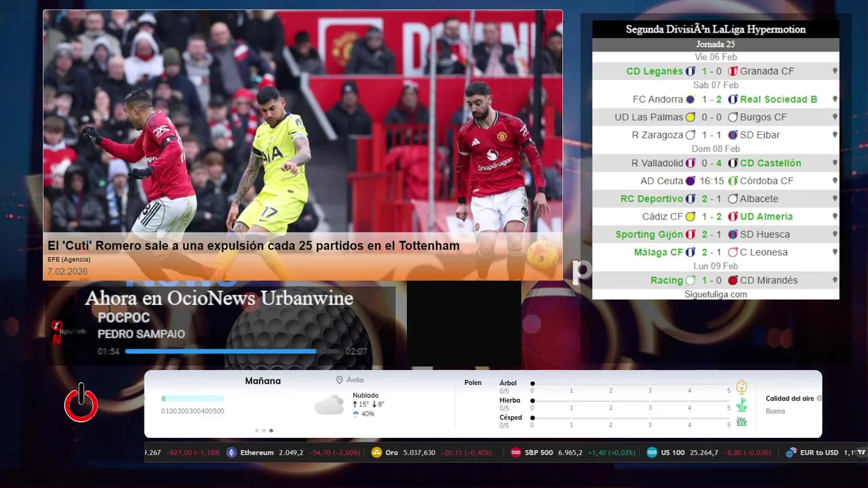Click the S&P 500 red badge icon
Image resolution: width=868 pixels, height=488 pixels.
click(516, 453)
